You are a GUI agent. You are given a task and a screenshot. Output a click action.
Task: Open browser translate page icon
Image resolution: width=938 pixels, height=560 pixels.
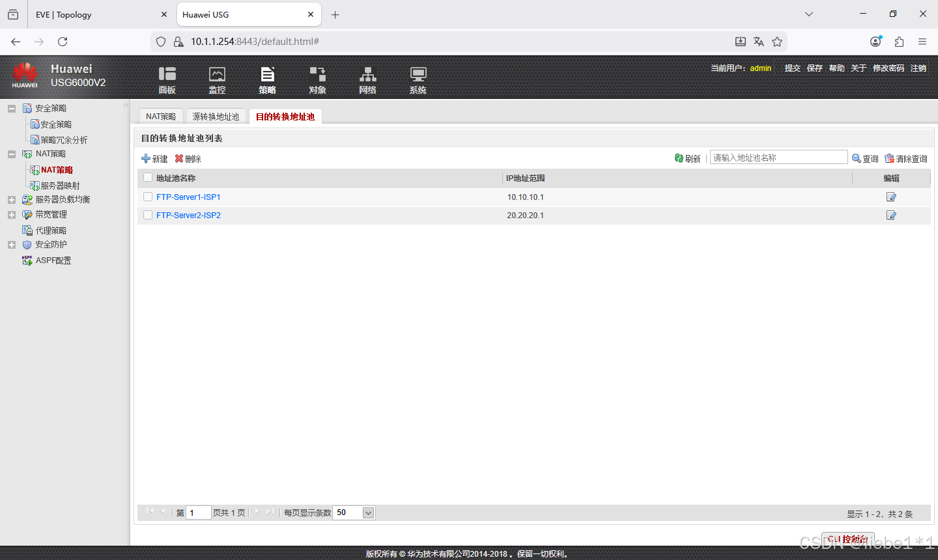coord(758,42)
